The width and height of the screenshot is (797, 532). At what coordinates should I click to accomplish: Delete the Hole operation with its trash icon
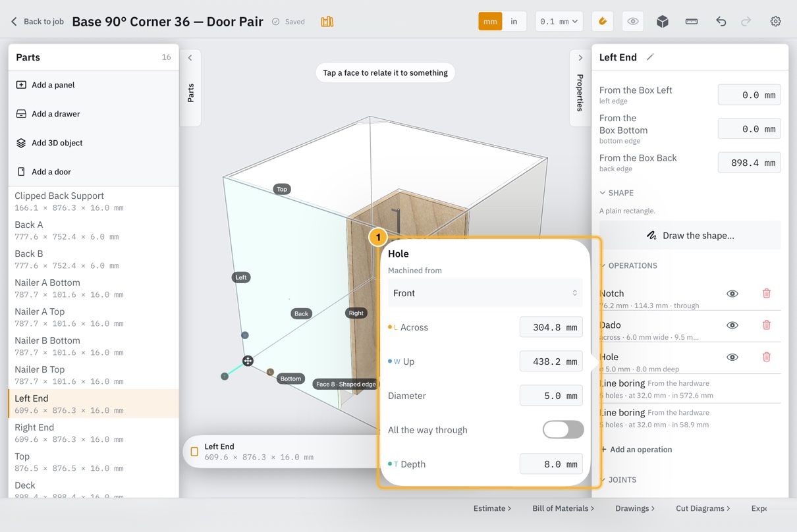click(767, 357)
